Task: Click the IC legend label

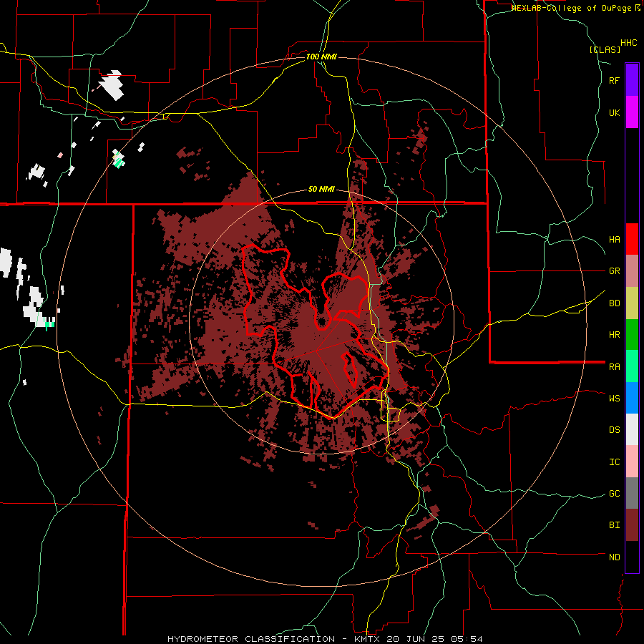Action: (x=614, y=462)
